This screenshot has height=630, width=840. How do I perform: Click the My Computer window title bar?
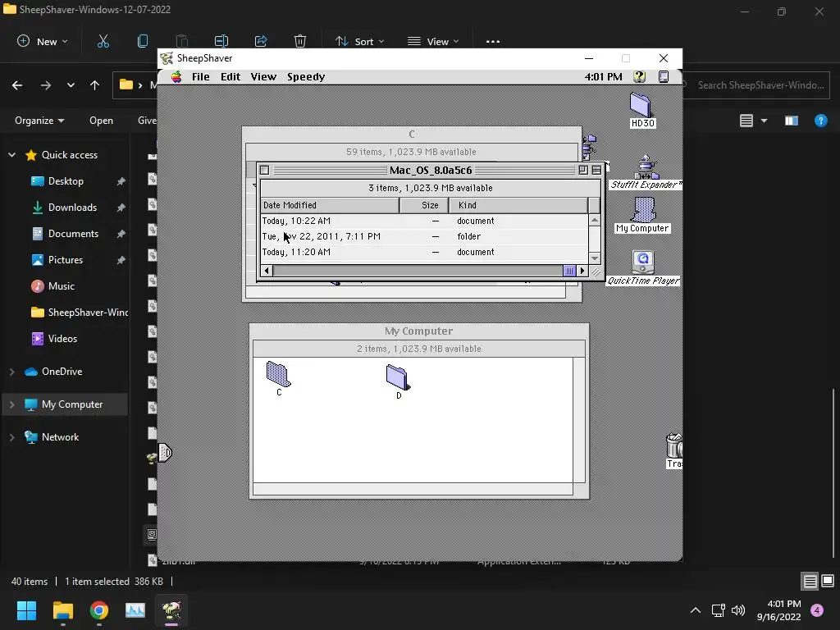click(419, 331)
